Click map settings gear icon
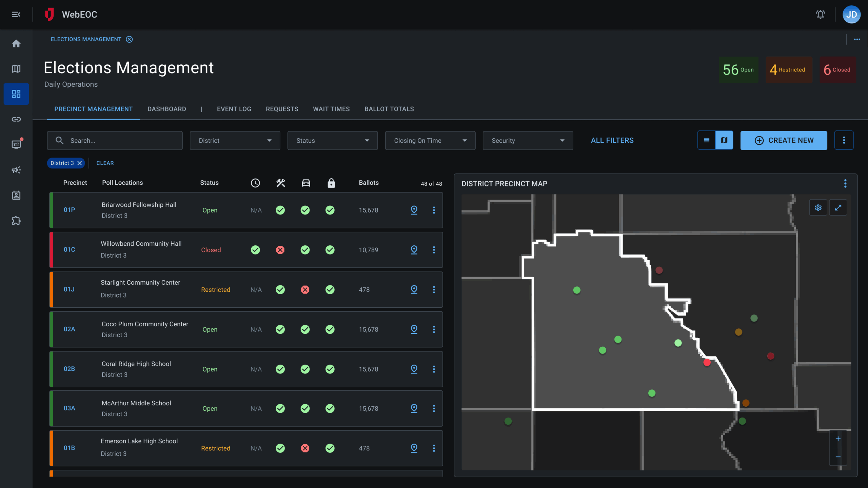The width and height of the screenshot is (868, 488). [818, 207]
